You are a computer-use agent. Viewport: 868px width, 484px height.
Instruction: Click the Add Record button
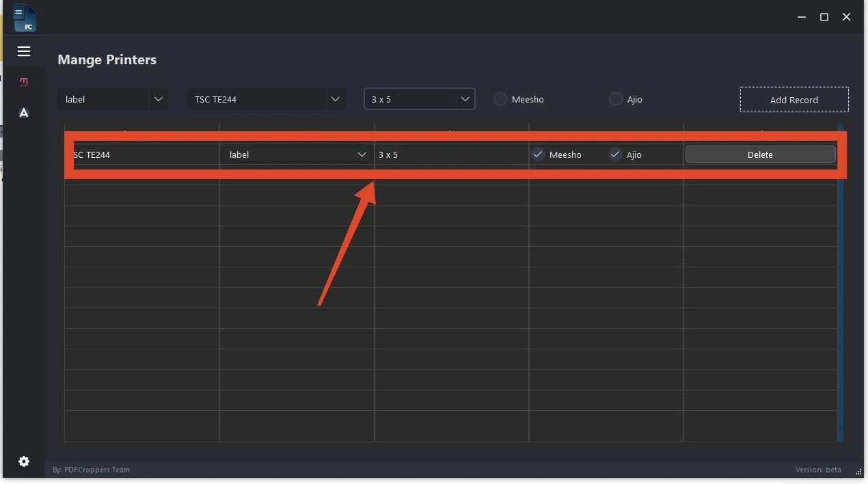(794, 100)
